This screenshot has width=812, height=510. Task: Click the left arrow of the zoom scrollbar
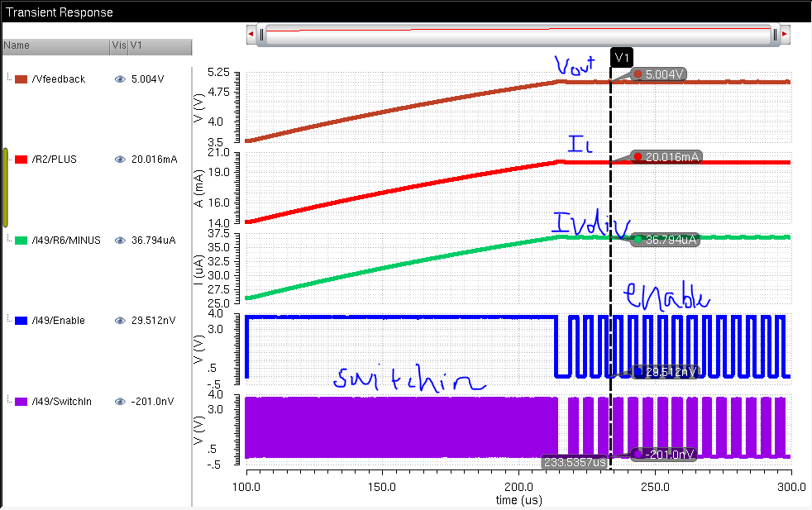point(251,34)
